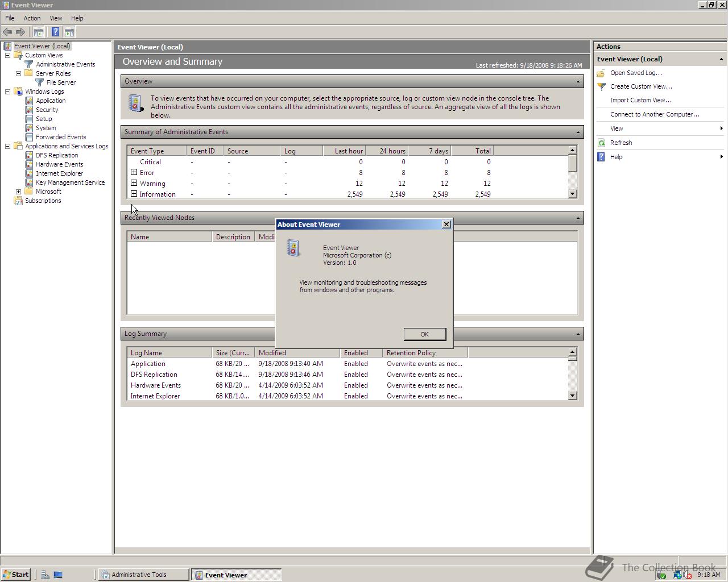The height and width of the screenshot is (582, 728).
Task: Click the Forwarded Events log icon
Action: point(29,137)
